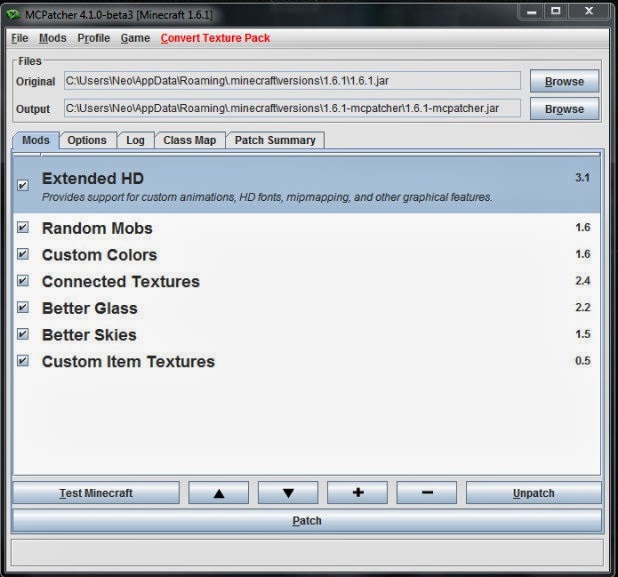Viewport: 618px width, 577px height.
Task: Browse for the Original jar file
Action: coord(564,81)
